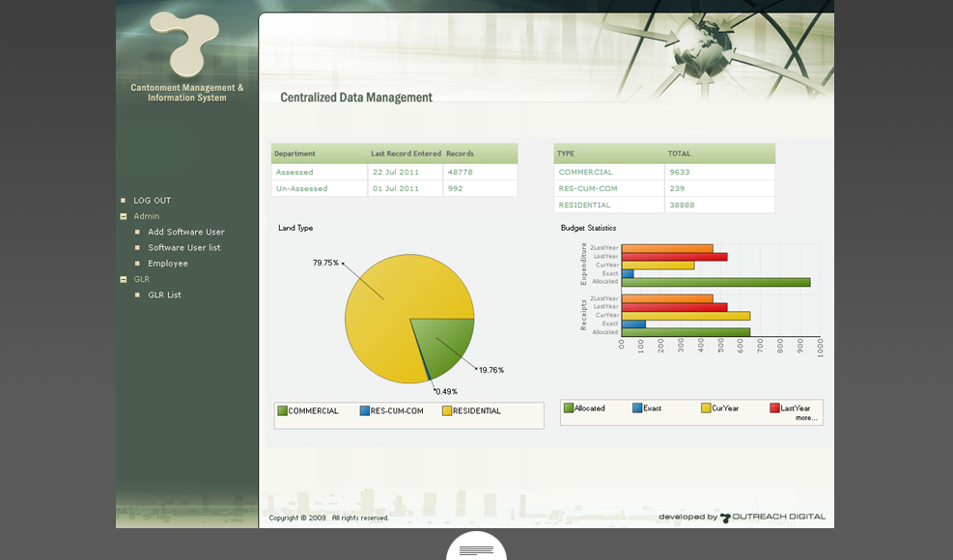Click the Land Type chart title

(x=295, y=228)
